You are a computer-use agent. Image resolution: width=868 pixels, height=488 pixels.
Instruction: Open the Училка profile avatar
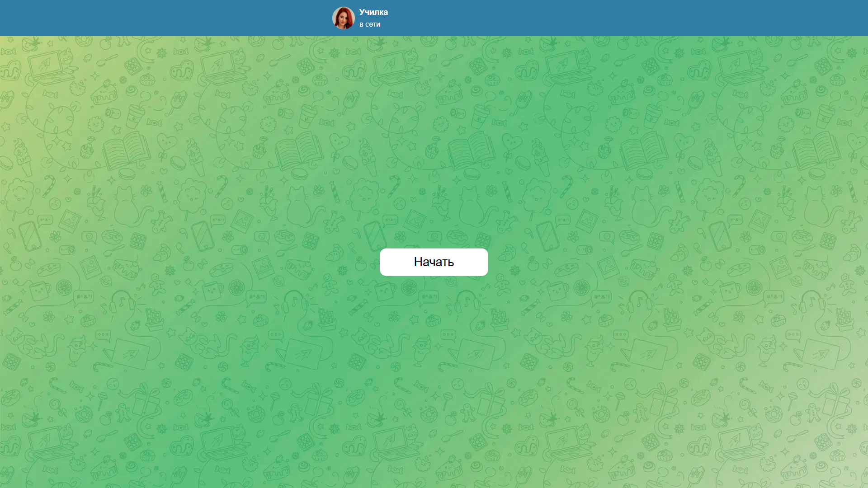pyautogui.click(x=344, y=18)
